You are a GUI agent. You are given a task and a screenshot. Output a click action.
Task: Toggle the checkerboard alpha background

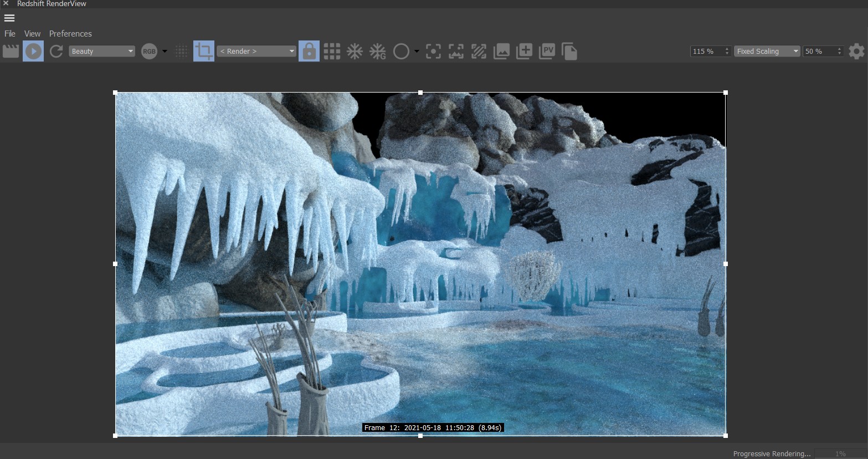click(181, 51)
